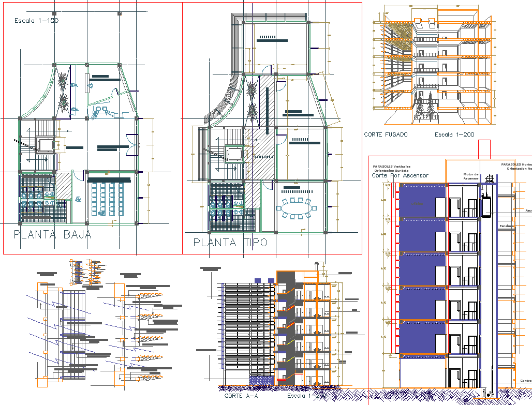Click the PARASOLES Verticales annotation
The image size is (532, 405).
click(x=392, y=168)
